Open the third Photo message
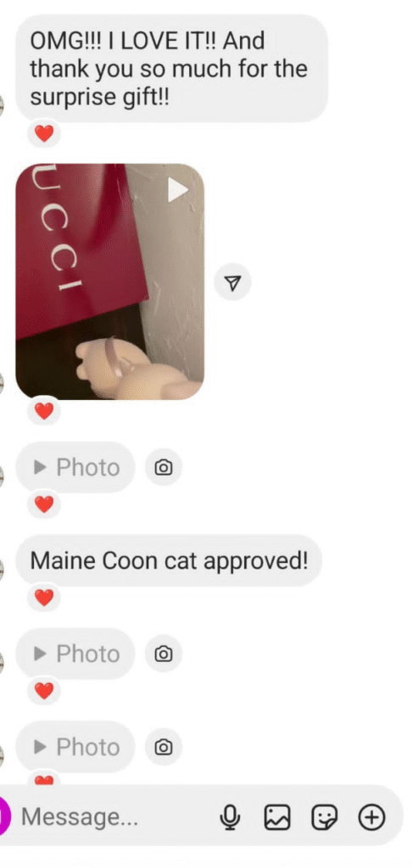 coord(75,748)
